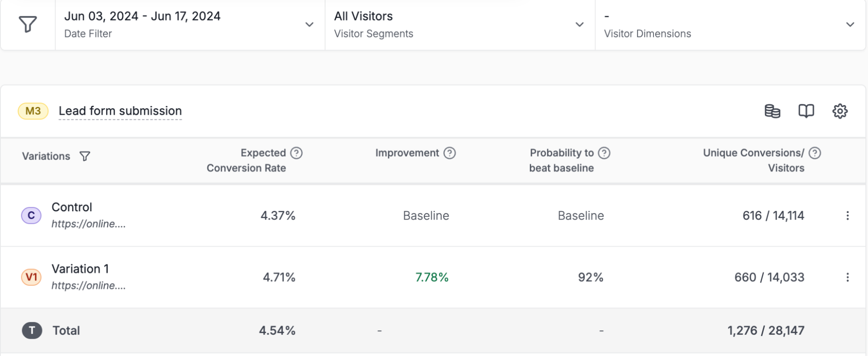Open the metric settings gear icon
868x356 pixels.
tap(840, 111)
